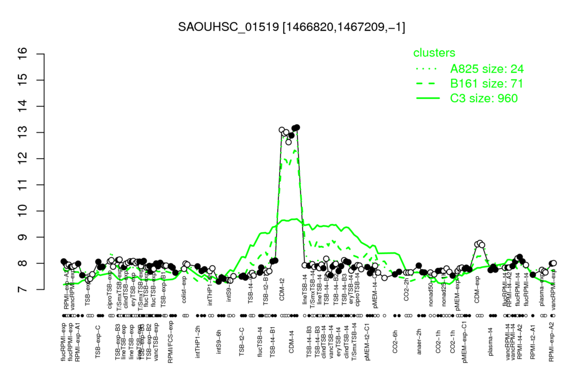The width and height of the screenshot is (588, 368).
Task: Click the 'intTHP1-6h' condition label
Action: [210, 291]
